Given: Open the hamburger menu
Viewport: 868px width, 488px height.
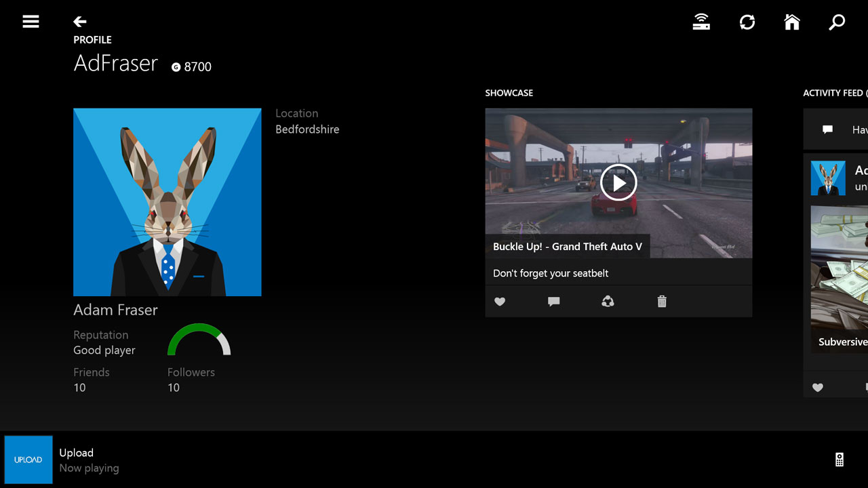Looking at the screenshot, I should [x=31, y=21].
